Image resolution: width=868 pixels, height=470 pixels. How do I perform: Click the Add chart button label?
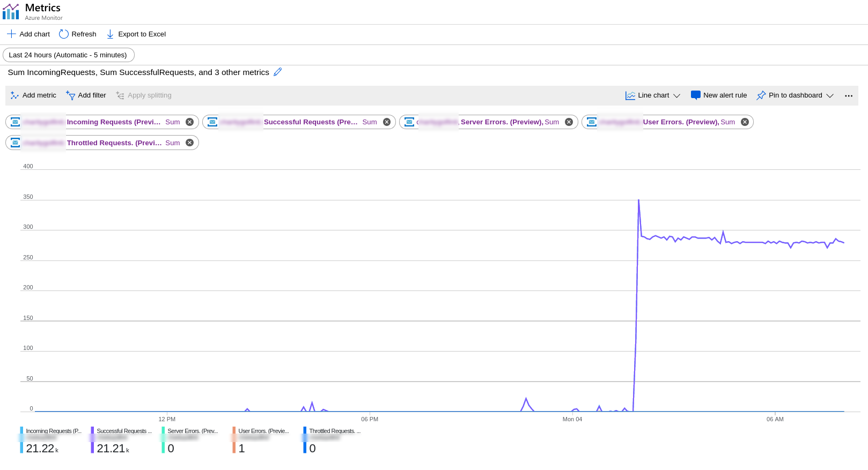tap(35, 34)
